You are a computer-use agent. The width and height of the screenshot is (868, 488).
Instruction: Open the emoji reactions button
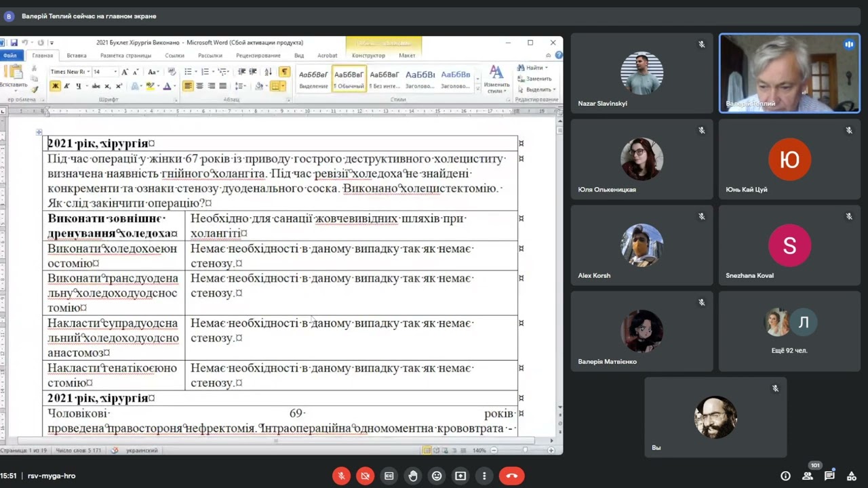437,476
